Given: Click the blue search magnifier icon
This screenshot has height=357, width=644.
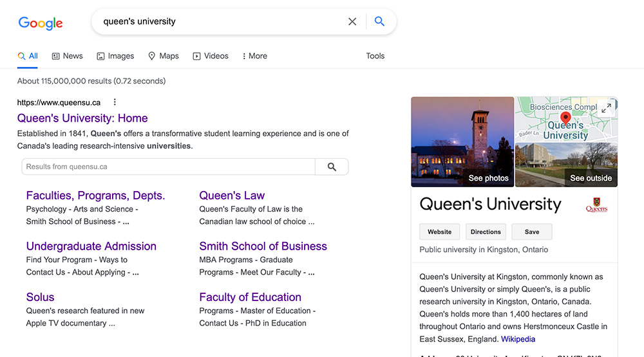Looking at the screenshot, I should pyautogui.click(x=379, y=21).
